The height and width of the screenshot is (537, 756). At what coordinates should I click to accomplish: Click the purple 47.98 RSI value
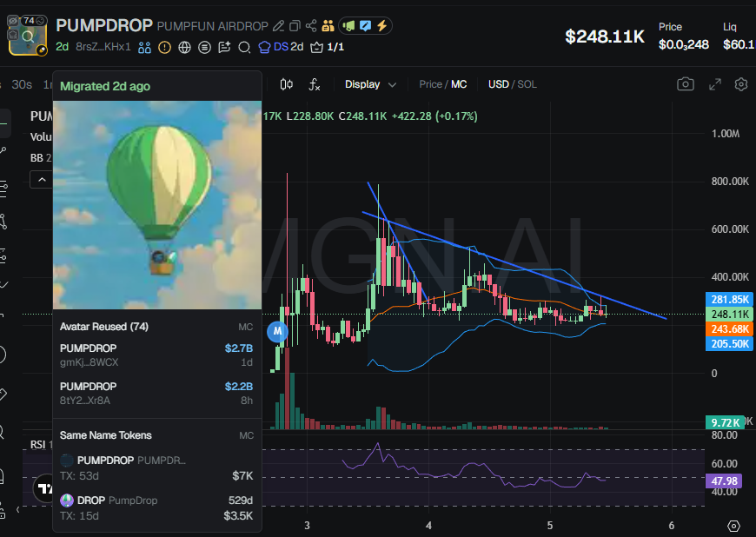point(724,481)
